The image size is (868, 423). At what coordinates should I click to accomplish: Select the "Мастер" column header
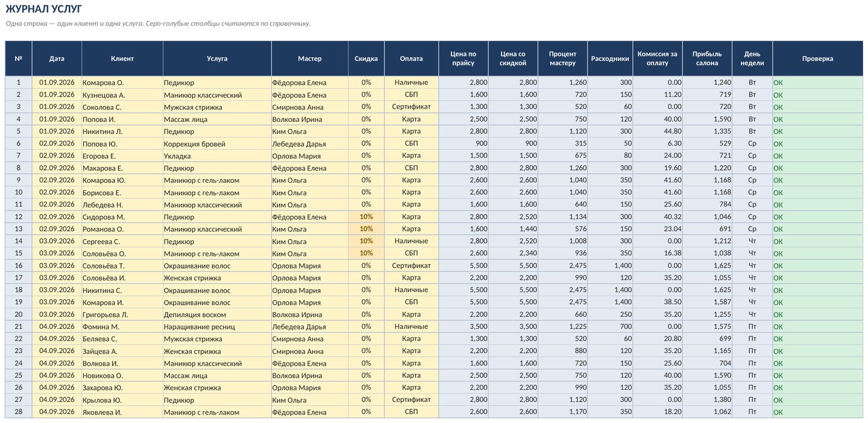point(310,59)
